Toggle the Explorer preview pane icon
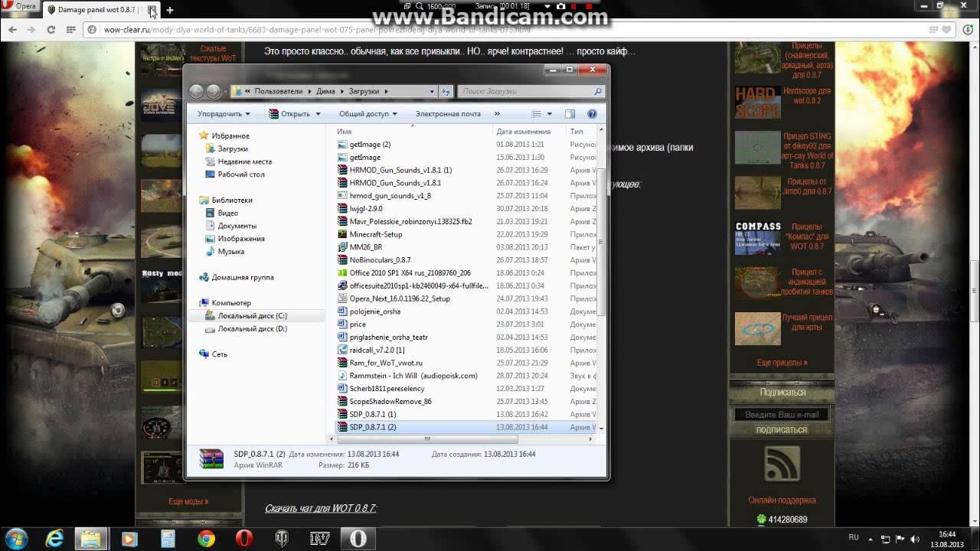Viewport: 980px width, 551px height. coord(570,114)
